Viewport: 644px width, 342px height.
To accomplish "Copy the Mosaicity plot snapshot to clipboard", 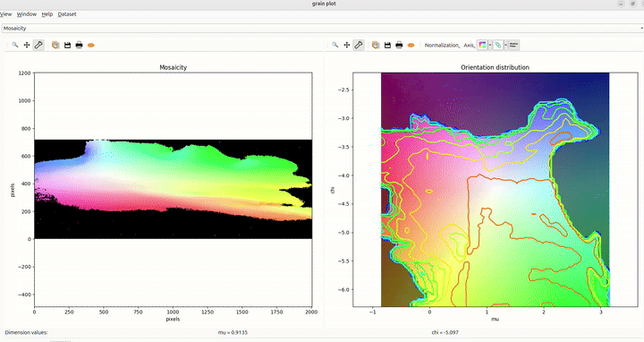I will point(55,45).
